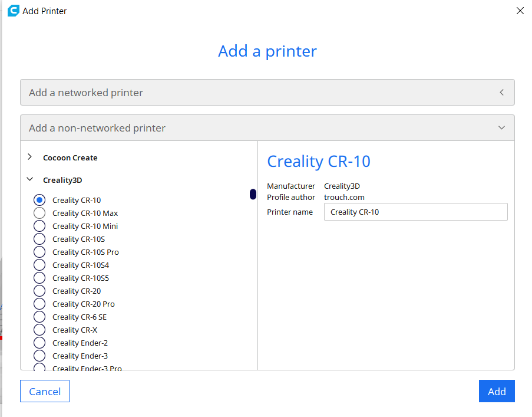The height and width of the screenshot is (417, 532).
Task: Select the Creality CR-20 Pro radio button
Action: pos(39,304)
